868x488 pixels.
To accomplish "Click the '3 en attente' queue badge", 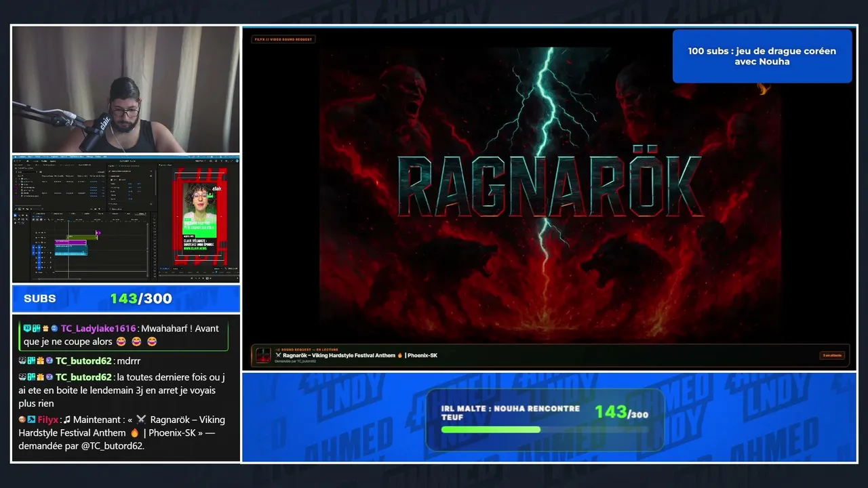I will click(x=832, y=355).
